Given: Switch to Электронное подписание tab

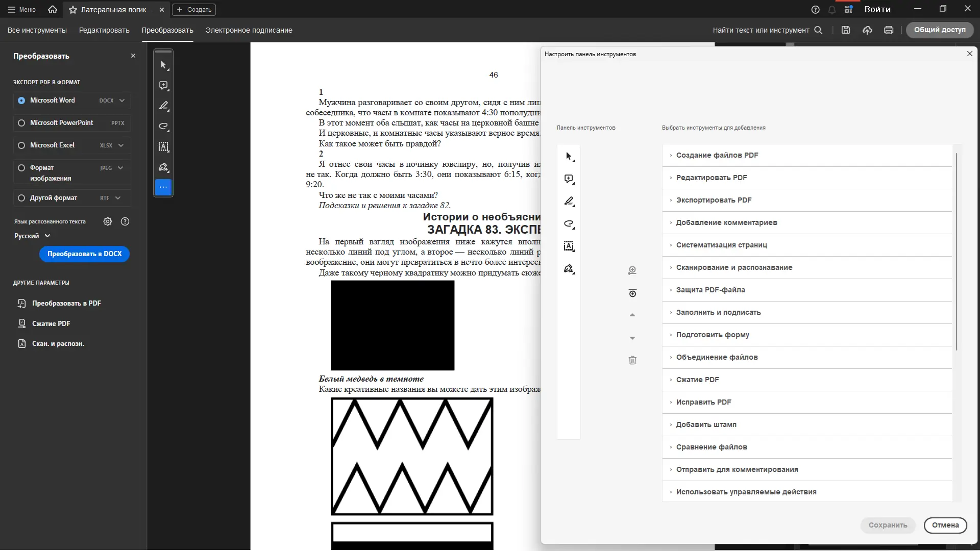Looking at the screenshot, I should tap(249, 30).
